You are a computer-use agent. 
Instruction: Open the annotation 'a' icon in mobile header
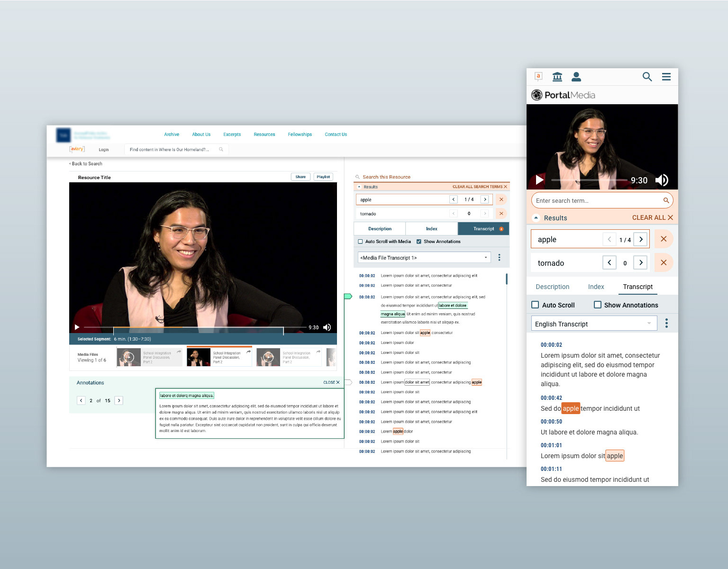tap(538, 77)
